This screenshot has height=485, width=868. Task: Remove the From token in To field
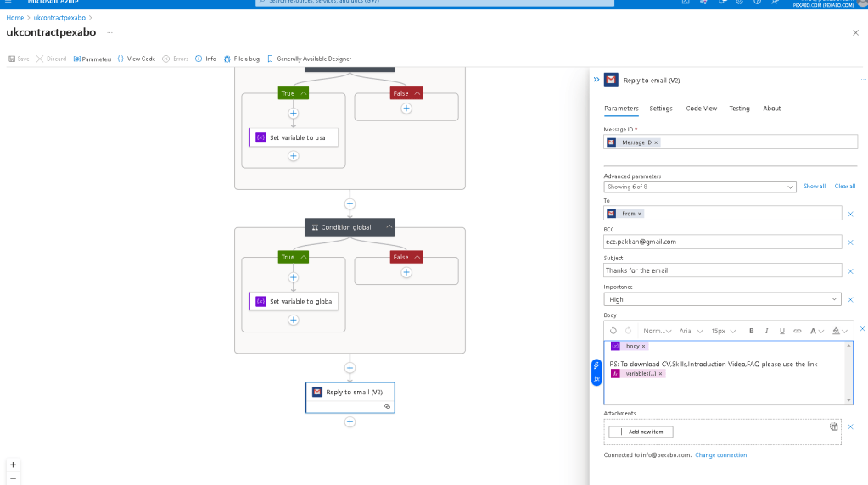coord(640,214)
